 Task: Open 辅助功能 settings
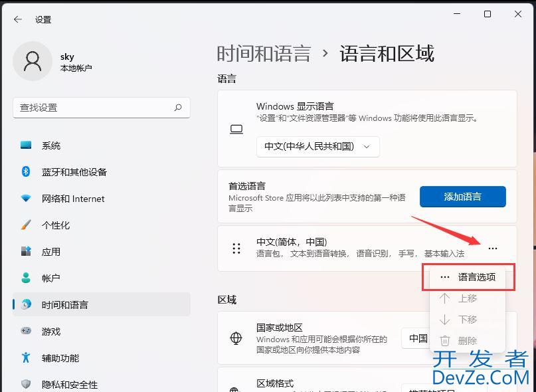101,358
